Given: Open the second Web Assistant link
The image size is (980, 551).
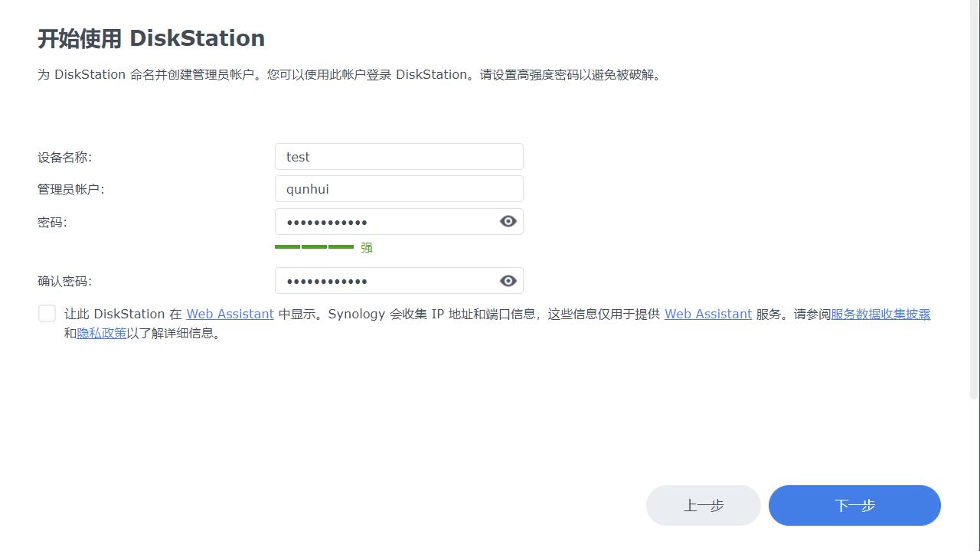Looking at the screenshot, I should (x=707, y=314).
